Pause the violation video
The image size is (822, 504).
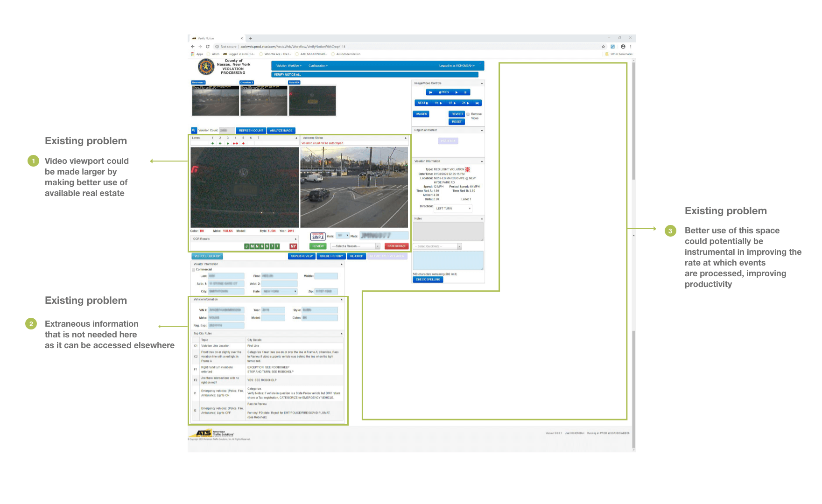point(465,92)
